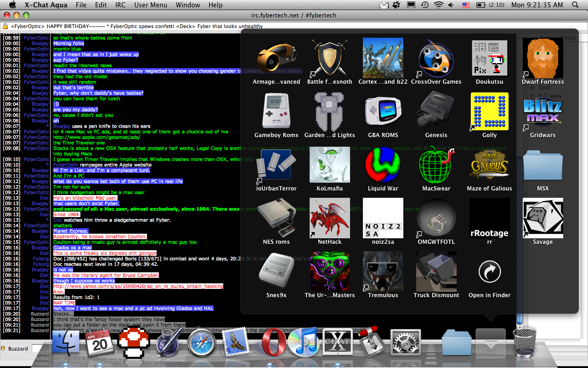Open Mail stamp icon in the Dock
588x368 pixels.
click(236, 343)
